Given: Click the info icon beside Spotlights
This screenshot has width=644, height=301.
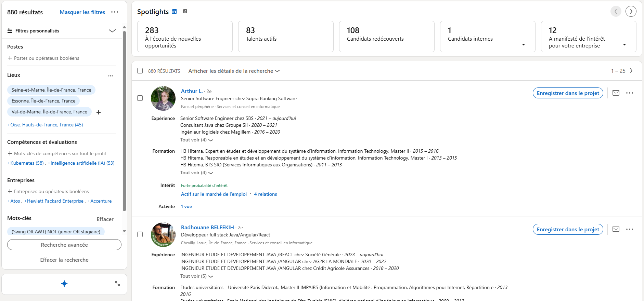Looking at the screenshot, I should click(x=185, y=11).
